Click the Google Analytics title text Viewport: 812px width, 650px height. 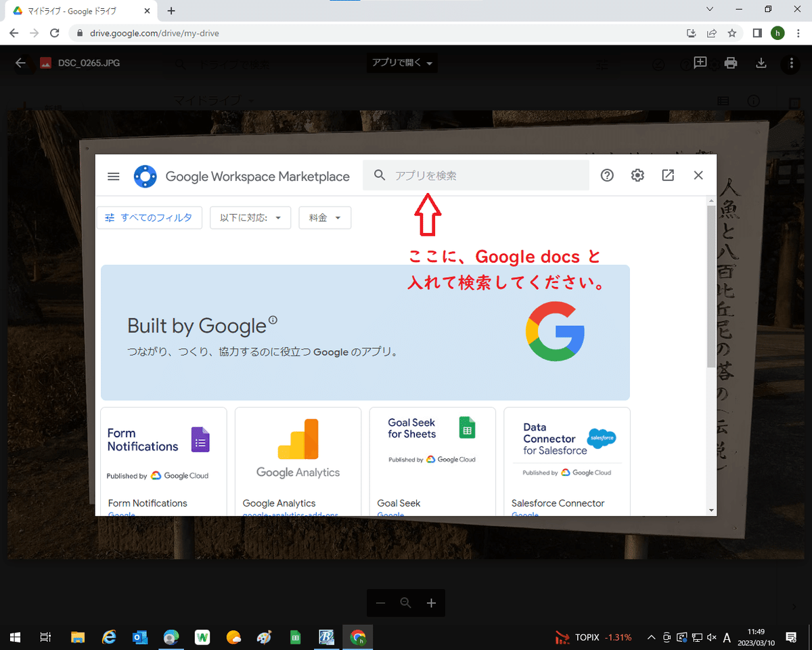[x=279, y=503]
